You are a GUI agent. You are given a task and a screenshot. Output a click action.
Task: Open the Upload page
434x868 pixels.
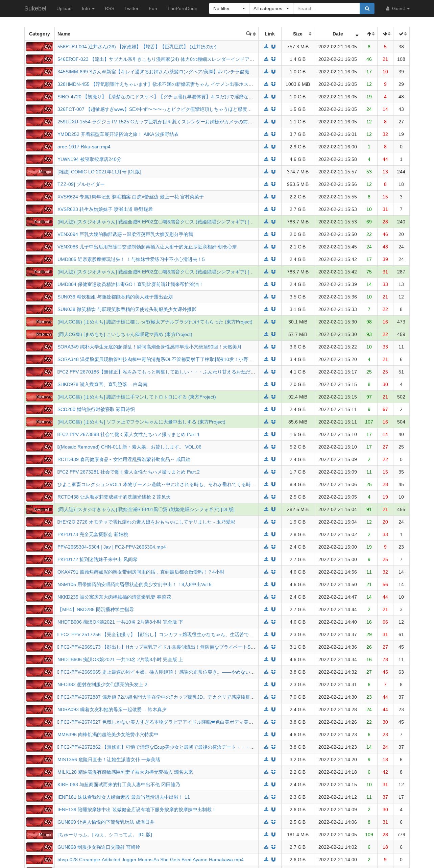click(64, 8)
